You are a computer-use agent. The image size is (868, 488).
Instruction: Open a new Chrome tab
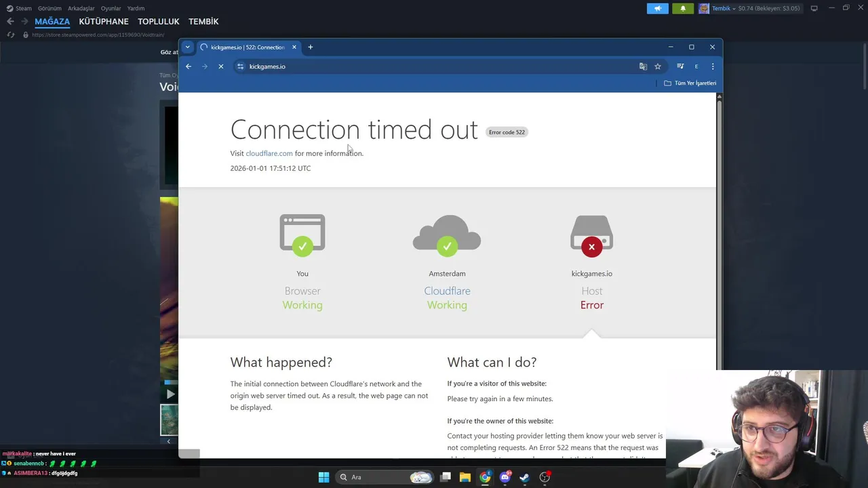(x=311, y=47)
